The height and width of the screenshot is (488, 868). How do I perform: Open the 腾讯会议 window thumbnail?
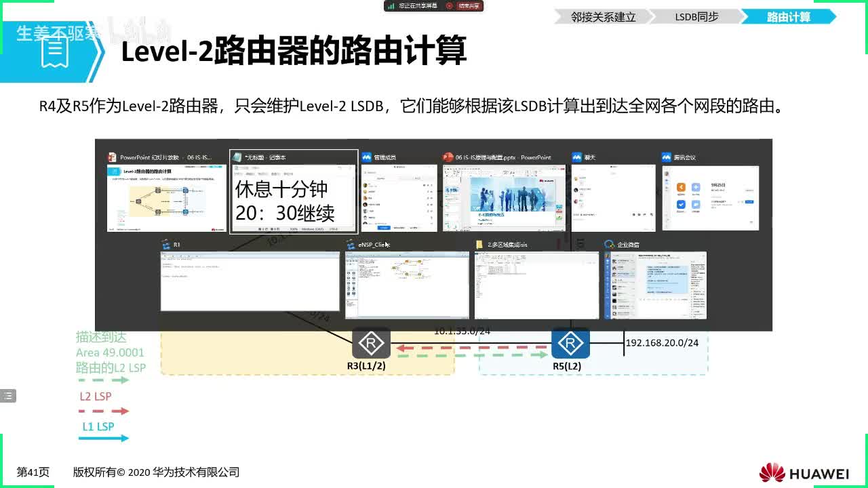711,197
